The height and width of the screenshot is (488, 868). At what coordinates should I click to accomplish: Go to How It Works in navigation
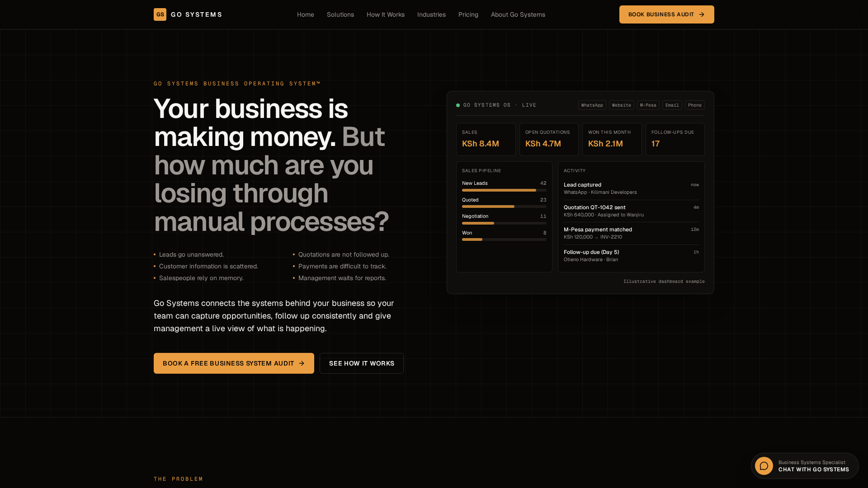pyautogui.click(x=386, y=14)
